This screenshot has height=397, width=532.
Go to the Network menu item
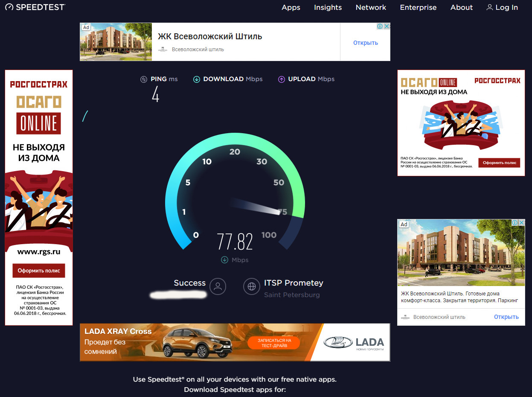pyautogui.click(x=371, y=7)
